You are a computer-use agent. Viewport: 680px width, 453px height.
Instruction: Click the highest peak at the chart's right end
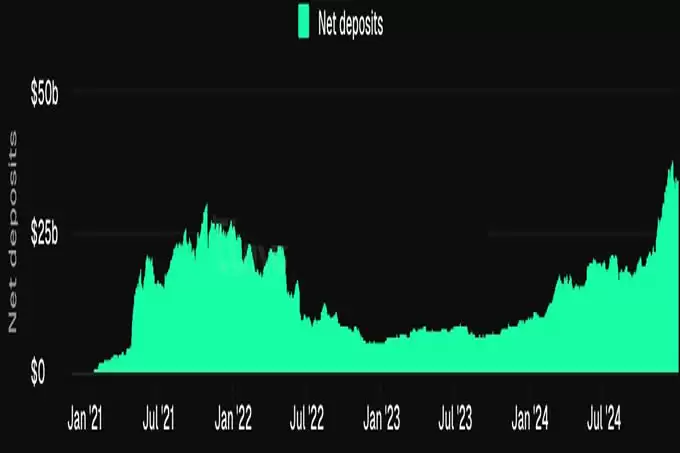click(x=672, y=163)
